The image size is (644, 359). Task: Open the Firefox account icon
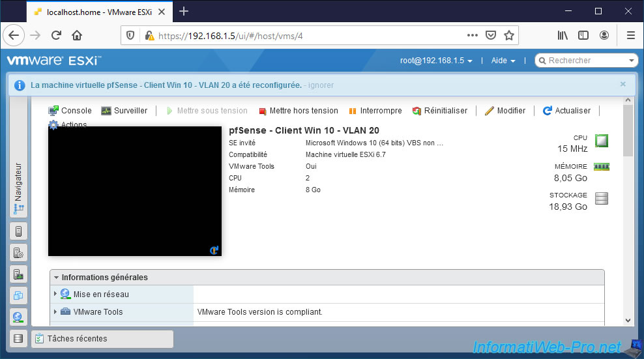point(604,35)
